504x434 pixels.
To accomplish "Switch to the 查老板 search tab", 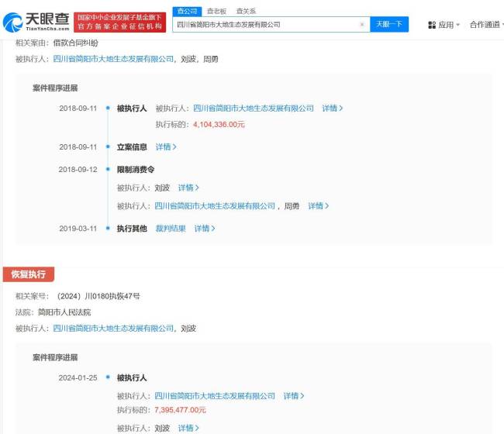I will 216,12.
